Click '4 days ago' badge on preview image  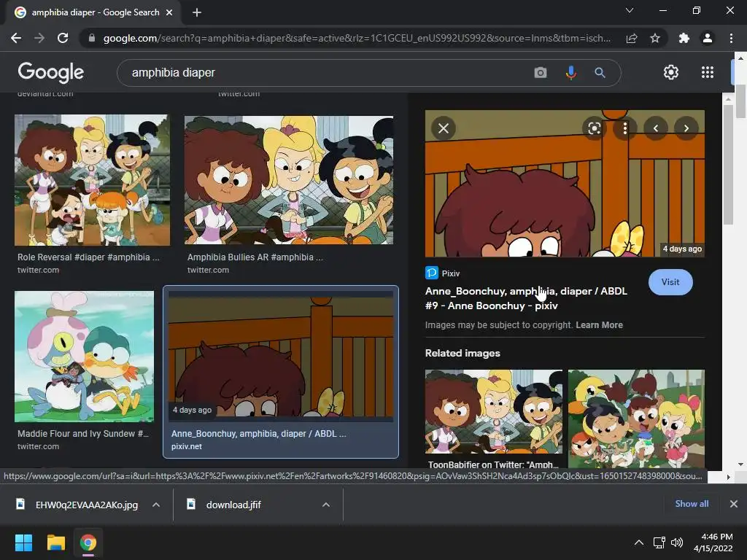[682, 249]
